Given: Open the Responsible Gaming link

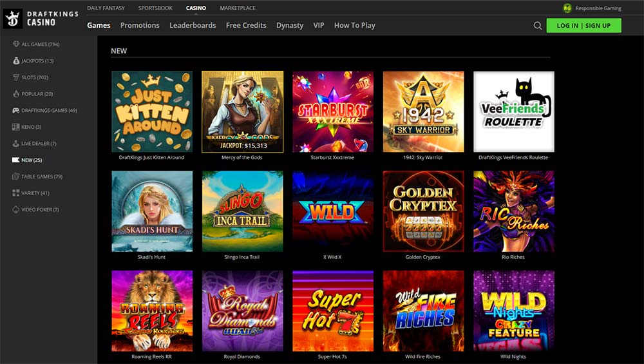Looking at the screenshot, I should click(x=598, y=8).
